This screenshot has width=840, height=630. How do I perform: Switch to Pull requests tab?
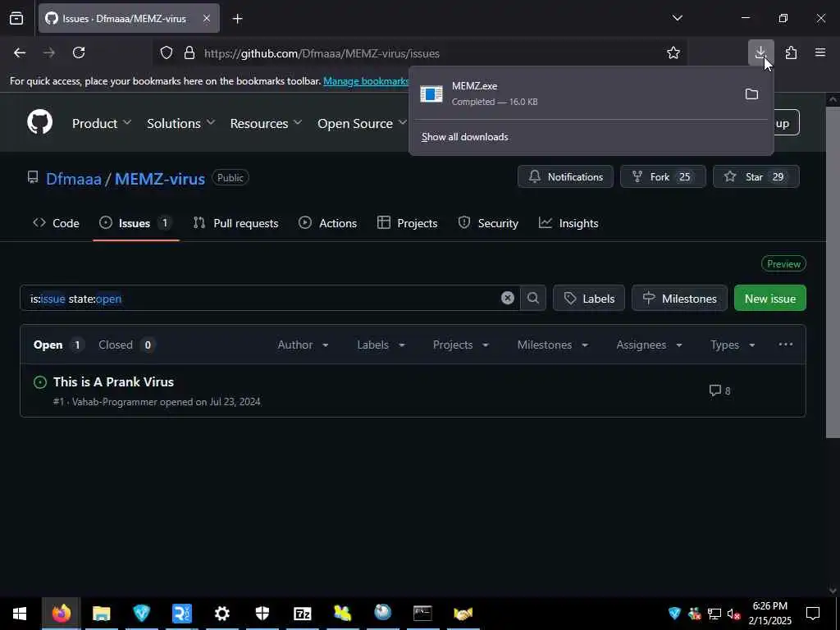click(235, 223)
